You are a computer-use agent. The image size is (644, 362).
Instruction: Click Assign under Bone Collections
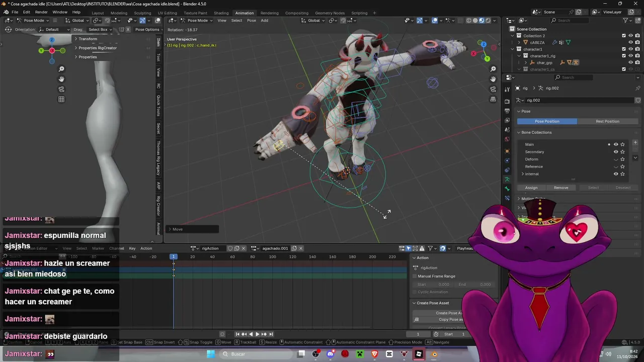point(531,188)
